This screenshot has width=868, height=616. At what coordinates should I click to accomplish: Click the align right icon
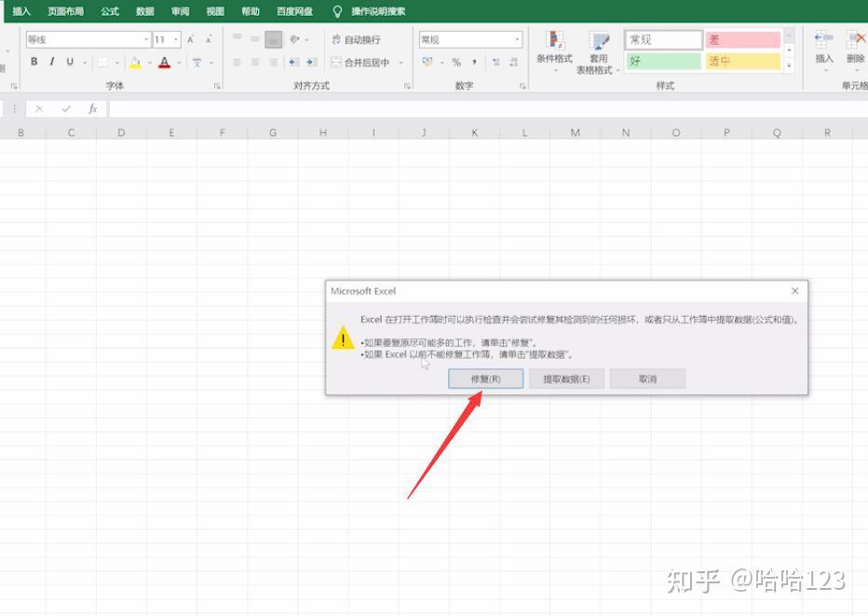point(274,62)
